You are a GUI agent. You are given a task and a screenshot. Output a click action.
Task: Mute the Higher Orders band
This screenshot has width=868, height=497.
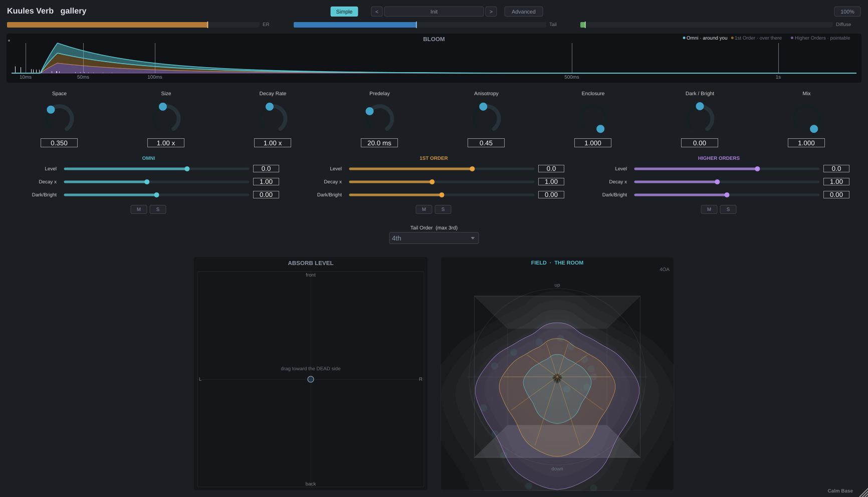[709, 209]
